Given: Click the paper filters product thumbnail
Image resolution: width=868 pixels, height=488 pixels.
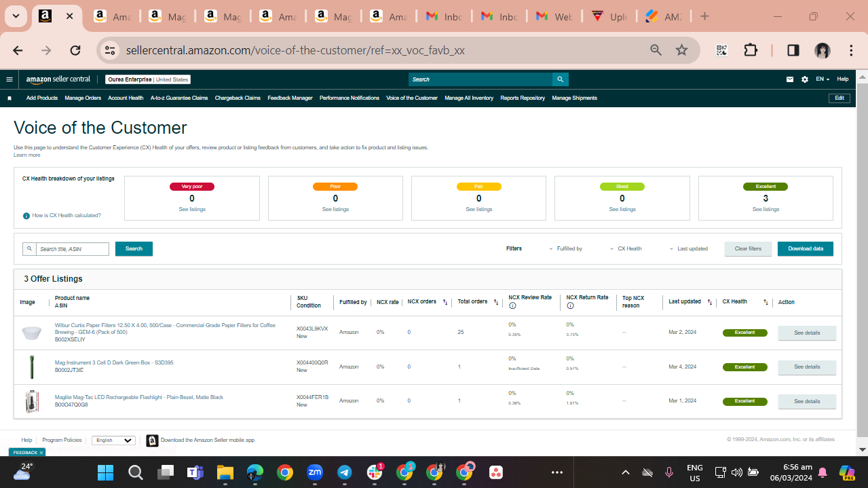Looking at the screenshot, I should click(31, 333).
